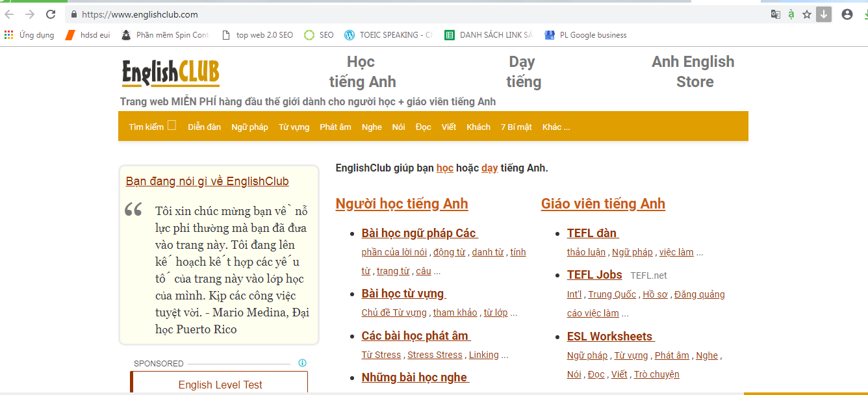Screen dimensions: 868x395
Task: Click the address bar URL field
Action: tap(416, 14)
